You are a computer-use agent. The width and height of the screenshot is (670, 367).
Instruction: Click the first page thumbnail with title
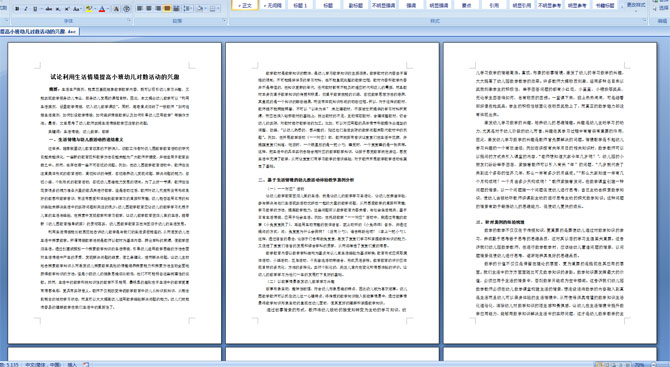click(x=115, y=193)
